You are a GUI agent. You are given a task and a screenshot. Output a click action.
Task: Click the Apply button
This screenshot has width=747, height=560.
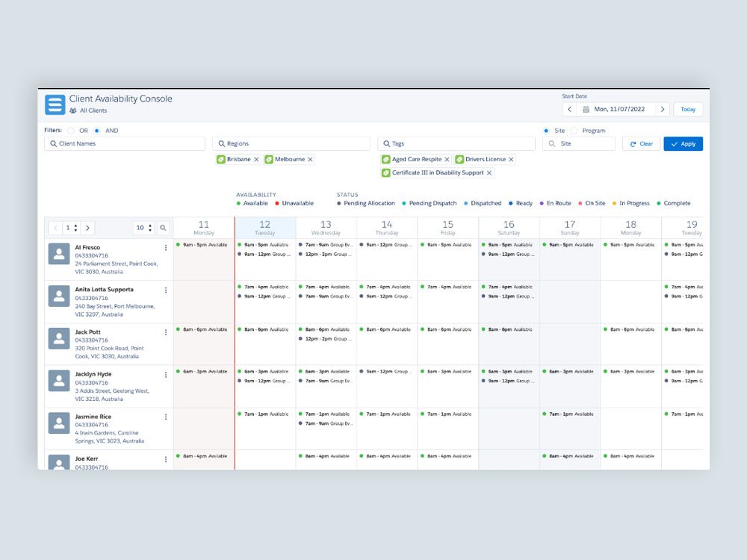[683, 144]
